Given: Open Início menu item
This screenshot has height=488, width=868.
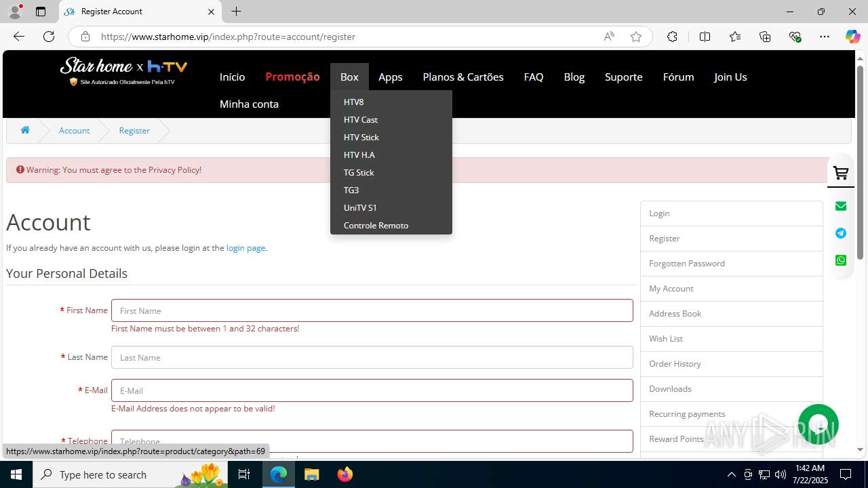Looking at the screenshot, I should pyautogui.click(x=232, y=77).
